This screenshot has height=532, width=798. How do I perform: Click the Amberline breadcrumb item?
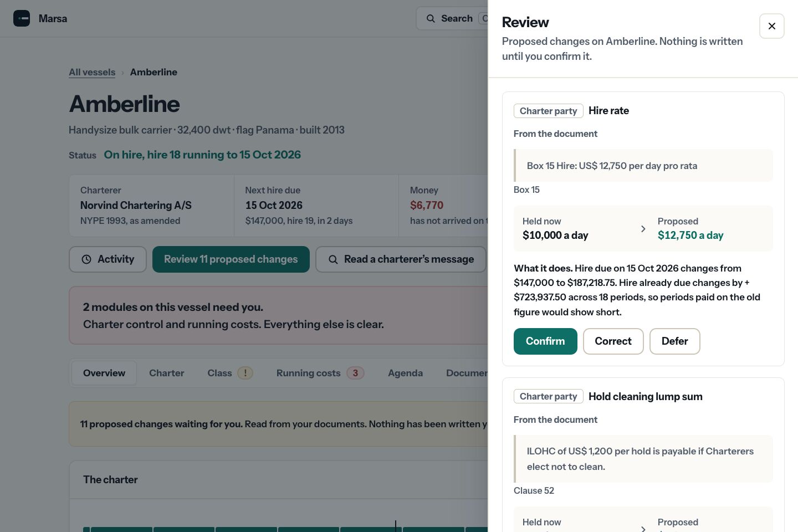(154, 72)
